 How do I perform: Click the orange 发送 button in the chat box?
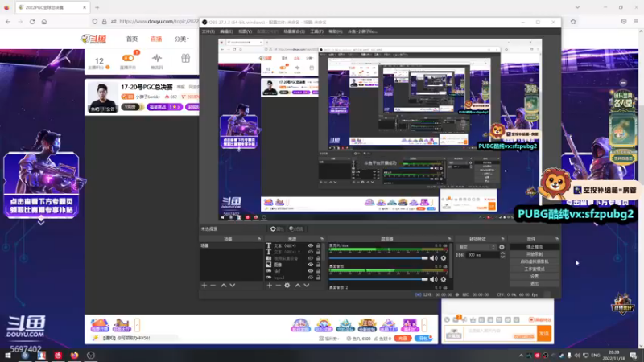click(544, 334)
